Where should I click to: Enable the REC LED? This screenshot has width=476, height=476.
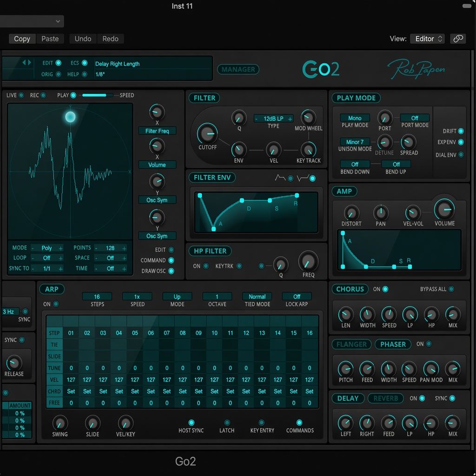tap(43, 95)
